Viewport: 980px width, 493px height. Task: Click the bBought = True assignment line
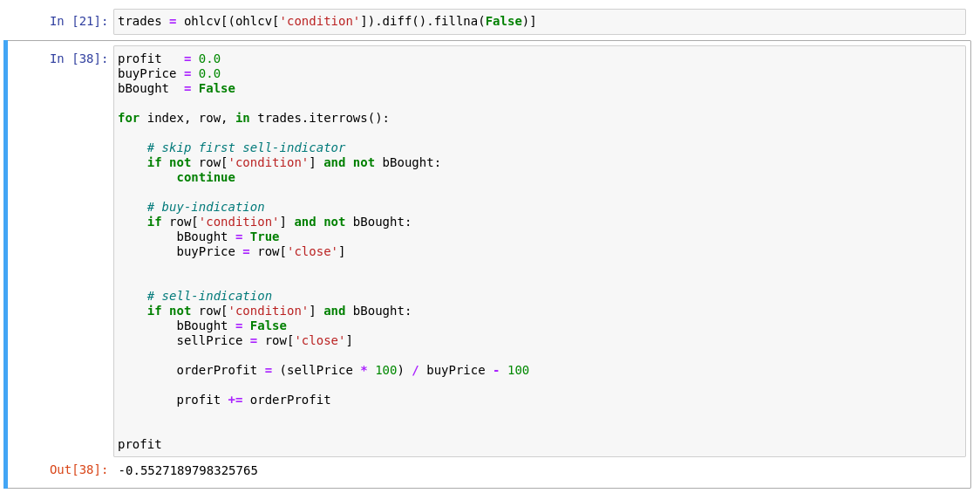228,237
